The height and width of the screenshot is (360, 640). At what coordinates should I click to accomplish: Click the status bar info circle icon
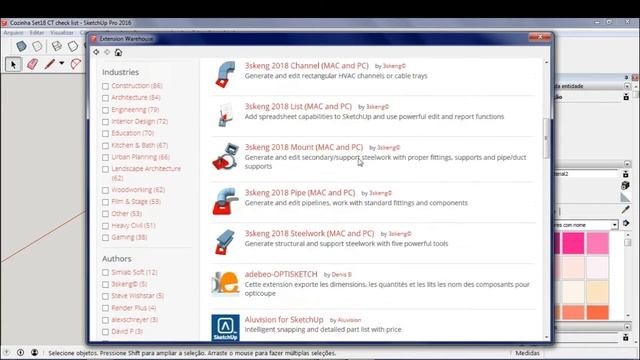pos(20,352)
